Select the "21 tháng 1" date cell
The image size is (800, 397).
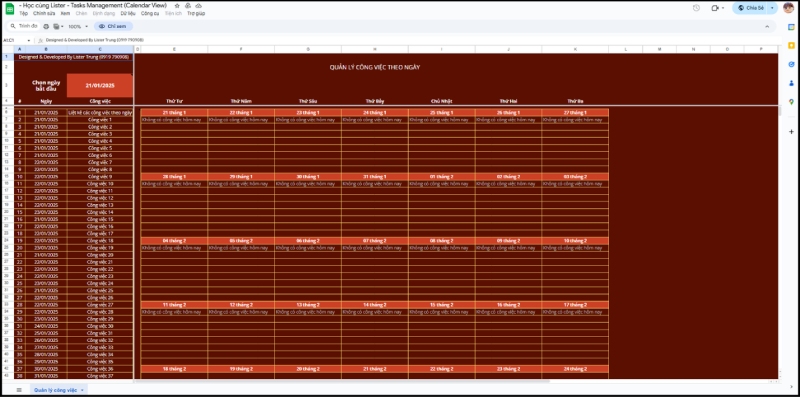point(174,112)
